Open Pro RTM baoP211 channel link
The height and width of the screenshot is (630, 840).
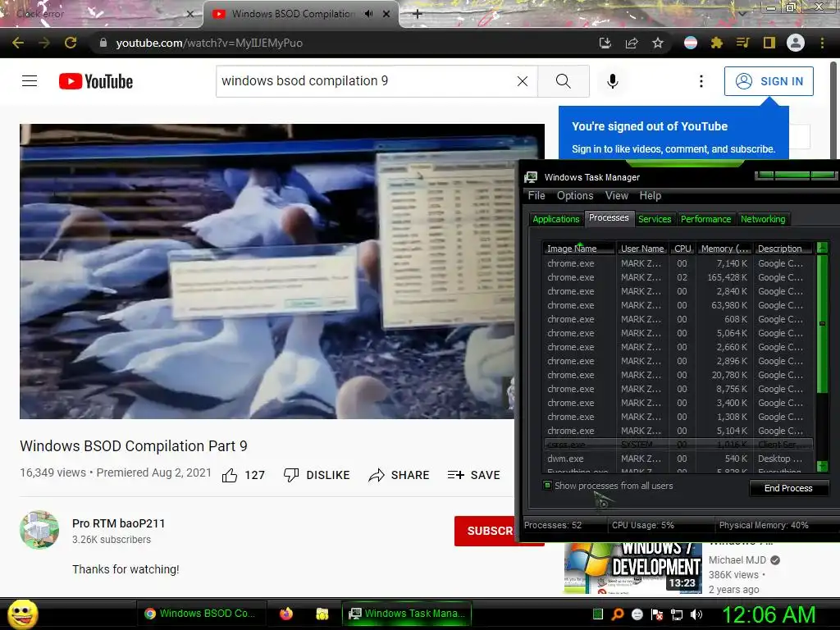pyautogui.click(x=118, y=523)
